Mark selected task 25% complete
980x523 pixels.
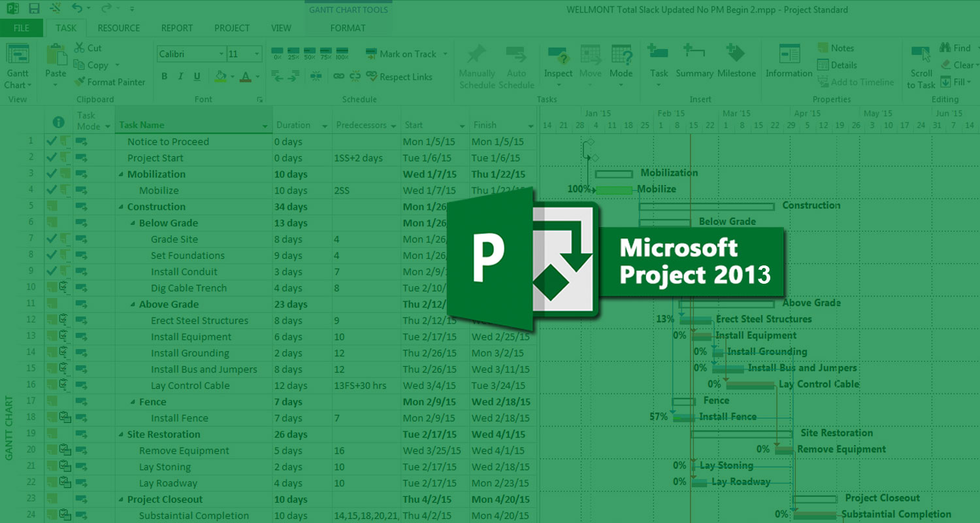(x=293, y=54)
